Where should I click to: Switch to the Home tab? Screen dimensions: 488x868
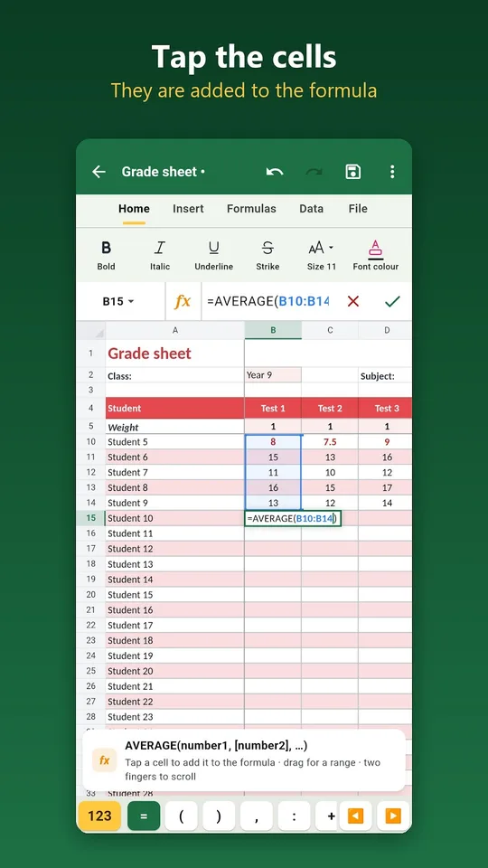134,209
